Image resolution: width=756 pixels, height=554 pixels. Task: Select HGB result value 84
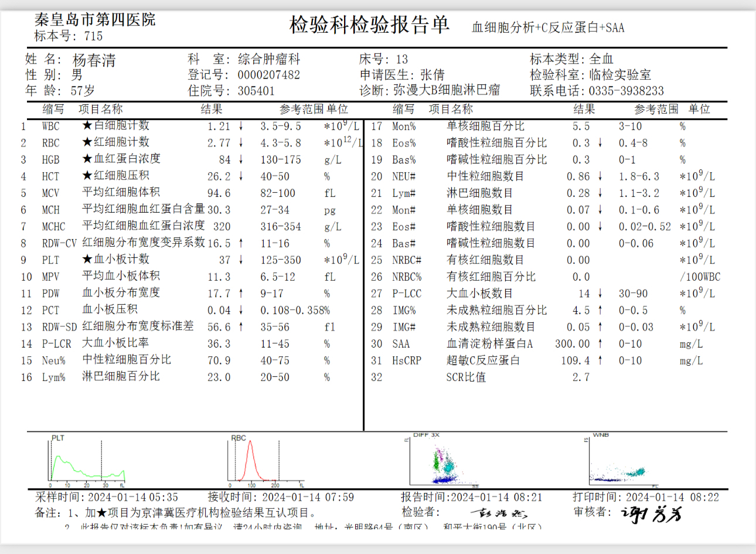[225, 159]
